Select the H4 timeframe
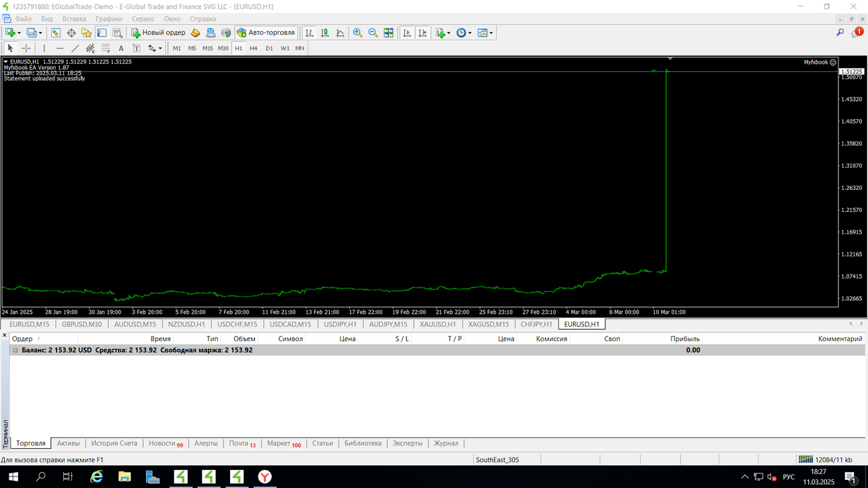 click(x=254, y=48)
